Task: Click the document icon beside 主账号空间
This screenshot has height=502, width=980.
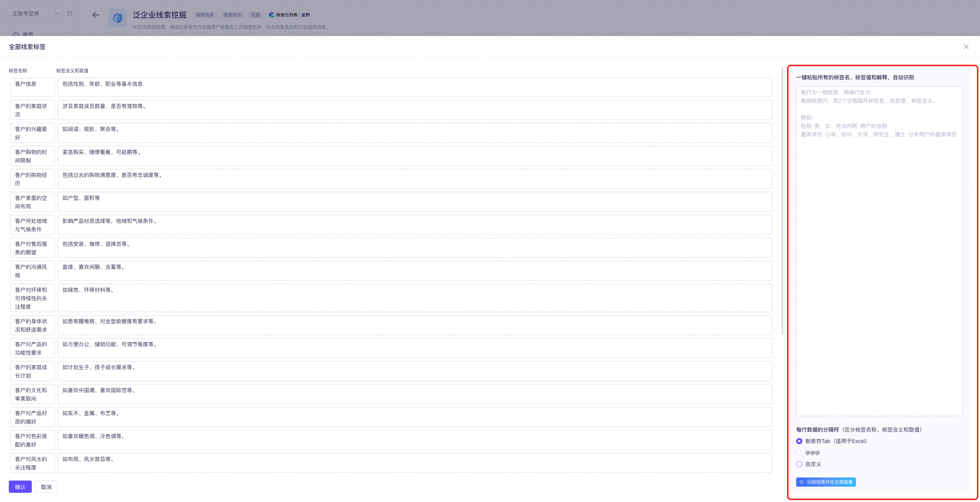Action: coord(70,13)
